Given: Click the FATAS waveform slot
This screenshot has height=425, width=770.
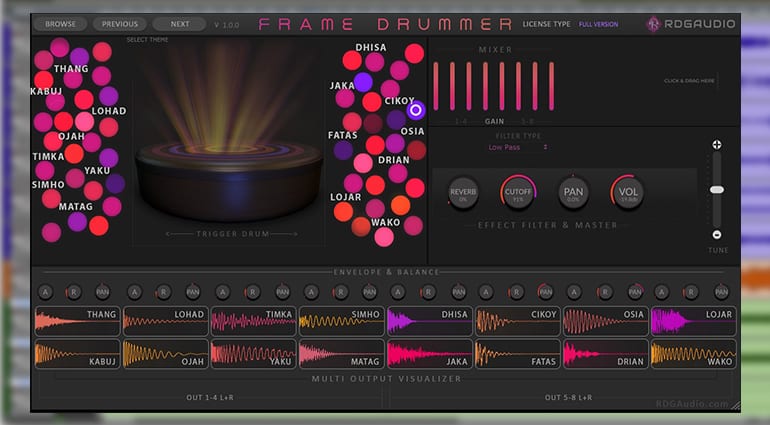Looking at the screenshot, I should click(518, 354).
